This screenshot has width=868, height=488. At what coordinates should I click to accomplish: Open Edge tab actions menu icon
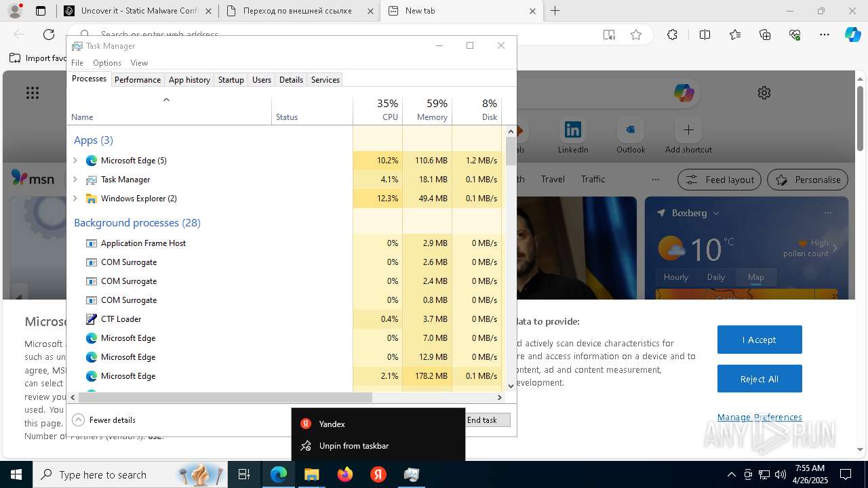[41, 11]
